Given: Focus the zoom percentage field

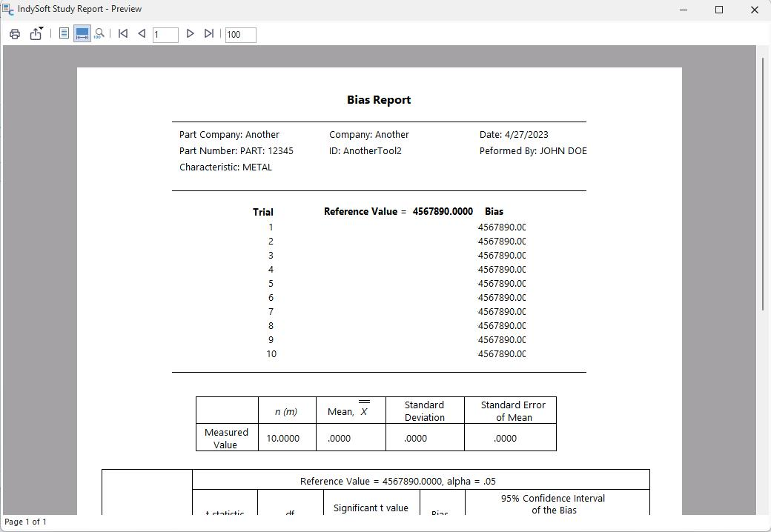Looking at the screenshot, I should pyautogui.click(x=240, y=34).
